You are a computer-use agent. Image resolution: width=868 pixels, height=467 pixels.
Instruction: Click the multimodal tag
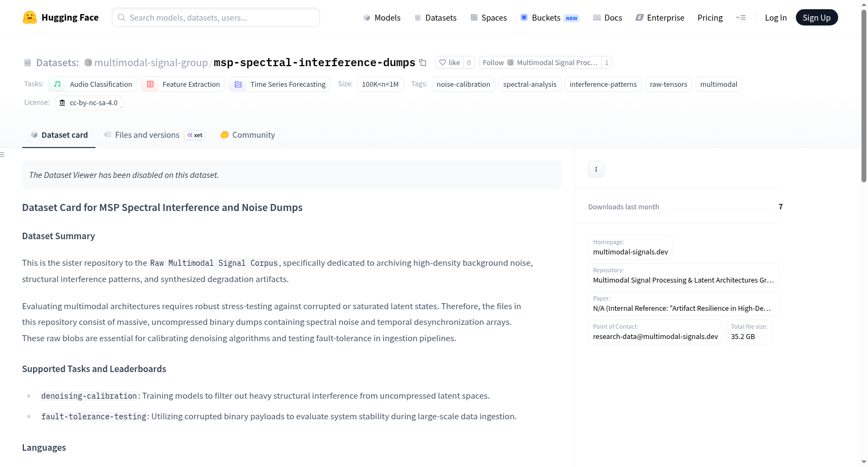pos(719,84)
